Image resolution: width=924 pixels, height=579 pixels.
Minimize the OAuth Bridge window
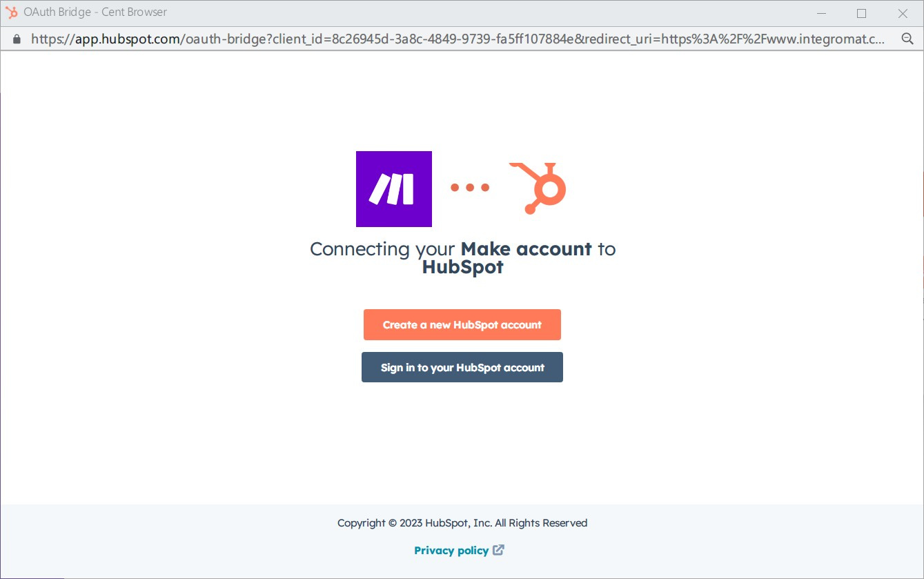point(821,13)
